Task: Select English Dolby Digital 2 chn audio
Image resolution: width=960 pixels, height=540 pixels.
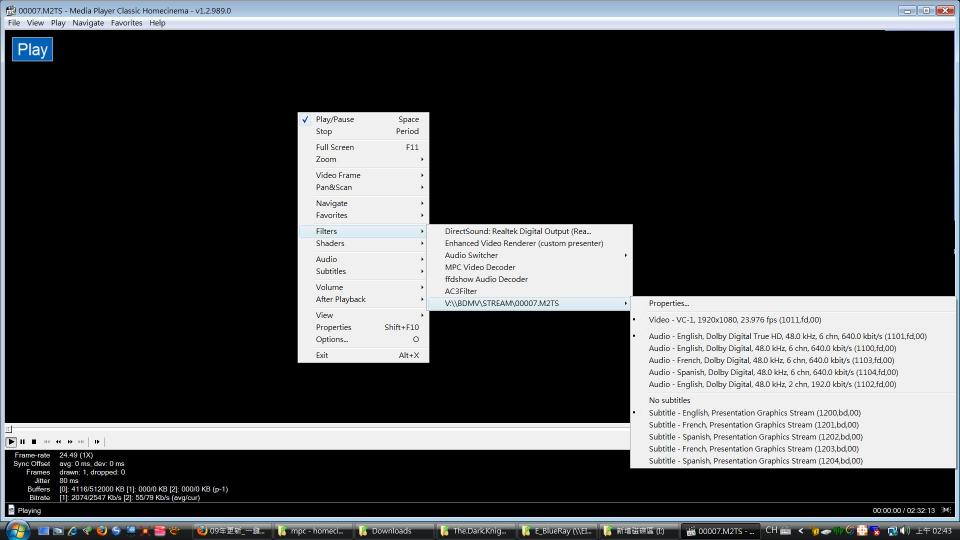Action: click(x=792, y=384)
